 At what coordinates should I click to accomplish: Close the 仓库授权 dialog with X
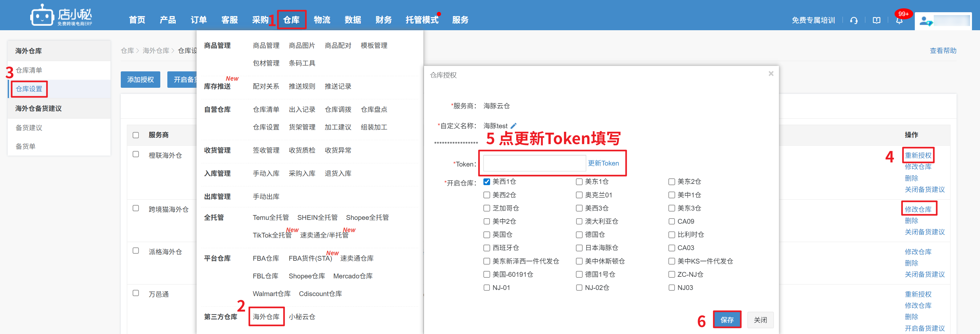771,74
